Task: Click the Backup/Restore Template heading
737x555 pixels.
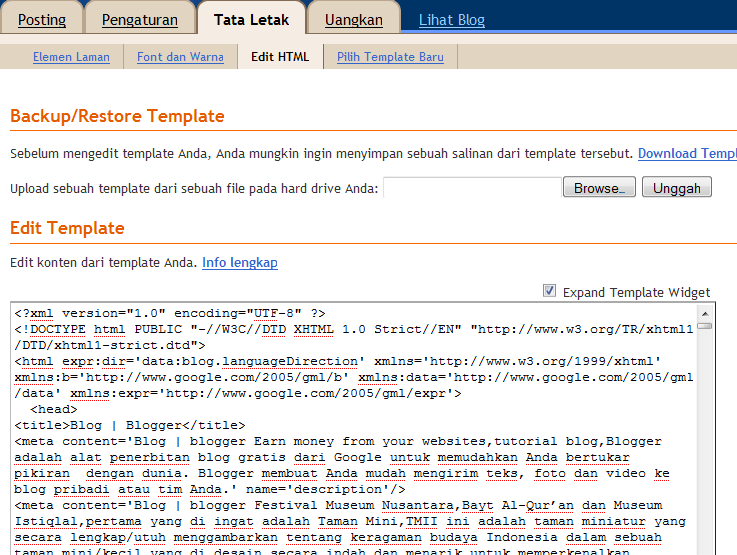Action: tap(117, 116)
